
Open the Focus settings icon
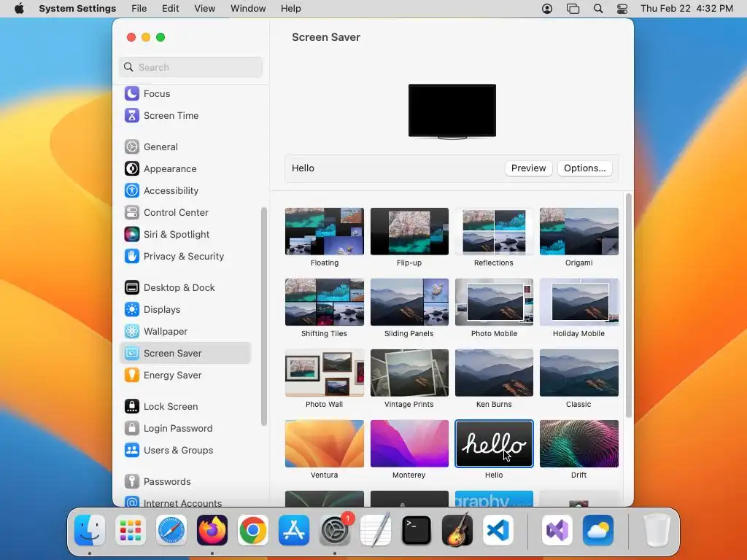click(x=132, y=93)
